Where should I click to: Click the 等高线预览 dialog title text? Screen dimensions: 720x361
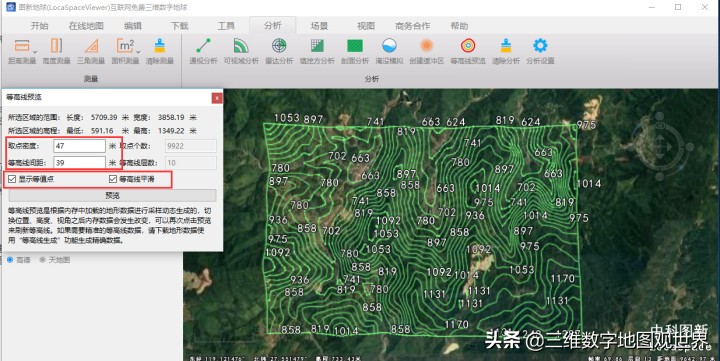point(24,97)
